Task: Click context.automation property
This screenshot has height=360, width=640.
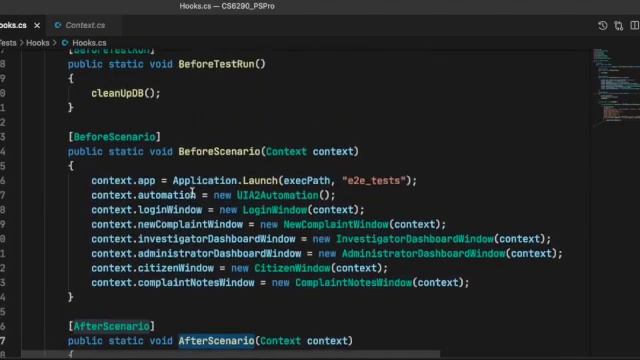Action: coord(144,195)
